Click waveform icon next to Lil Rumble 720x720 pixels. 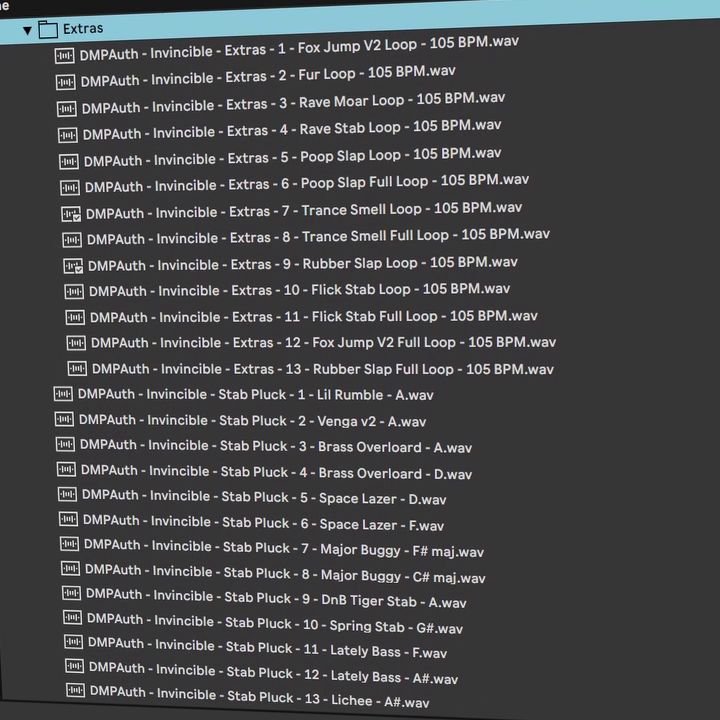63,394
